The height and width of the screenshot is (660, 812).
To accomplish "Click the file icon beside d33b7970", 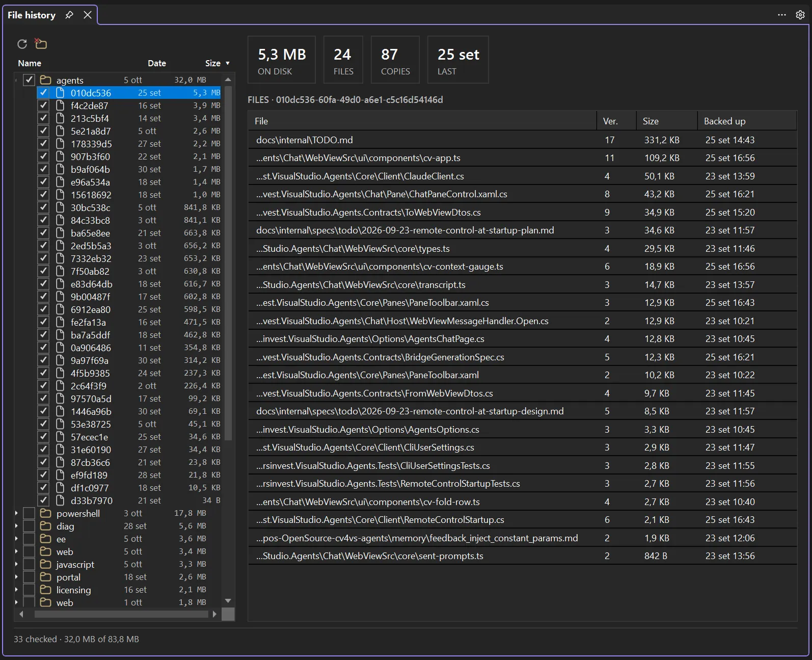I will tap(60, 500).
